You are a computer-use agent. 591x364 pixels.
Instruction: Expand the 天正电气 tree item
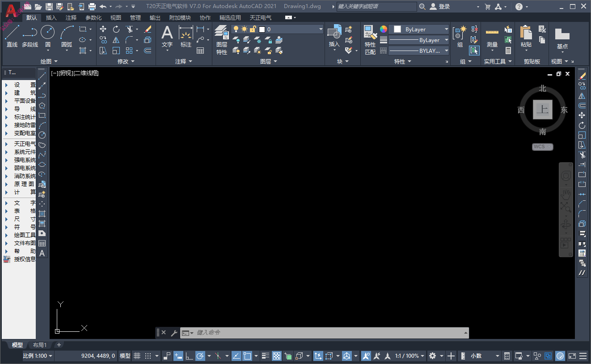(6, 144)
